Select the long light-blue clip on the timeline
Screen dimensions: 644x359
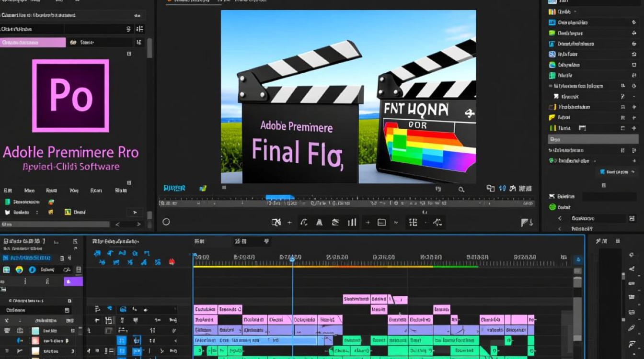(x=255, y=340)
